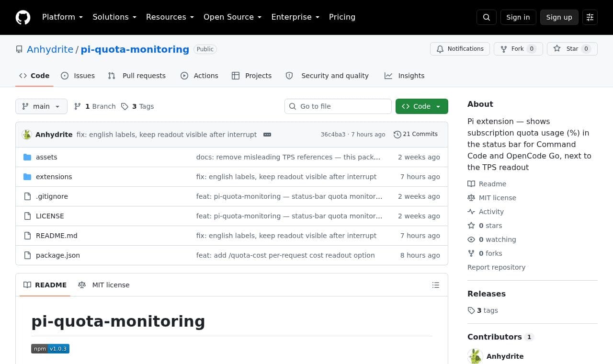Expand the Solutions menu
Image resolution: width=613 pixels, height=364 pixels.
click(x=114, y=17)
